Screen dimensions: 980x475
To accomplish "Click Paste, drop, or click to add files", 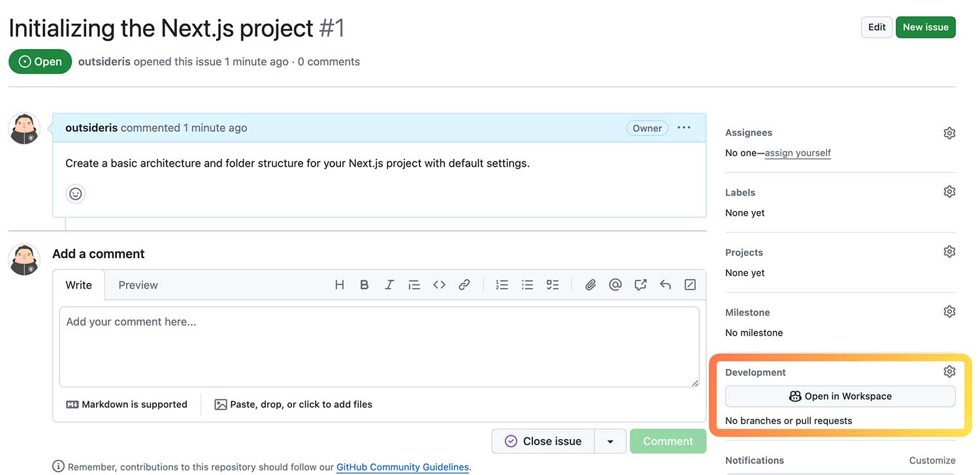I will [293, 404].
